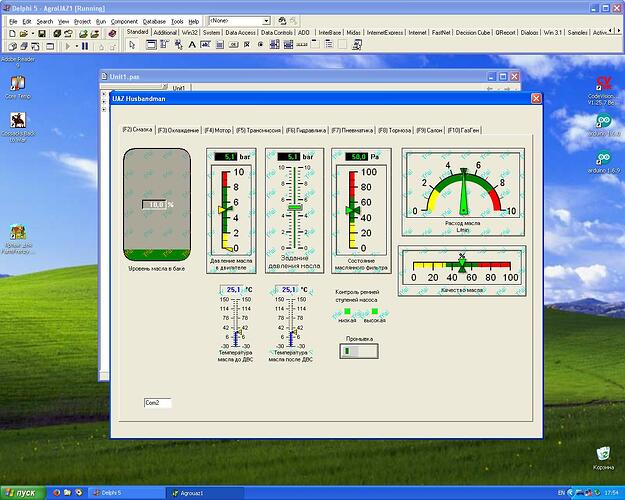The image size is (625, 500).
Task: Click the Save floppy disk icon
Action: [x=41, y=34]
